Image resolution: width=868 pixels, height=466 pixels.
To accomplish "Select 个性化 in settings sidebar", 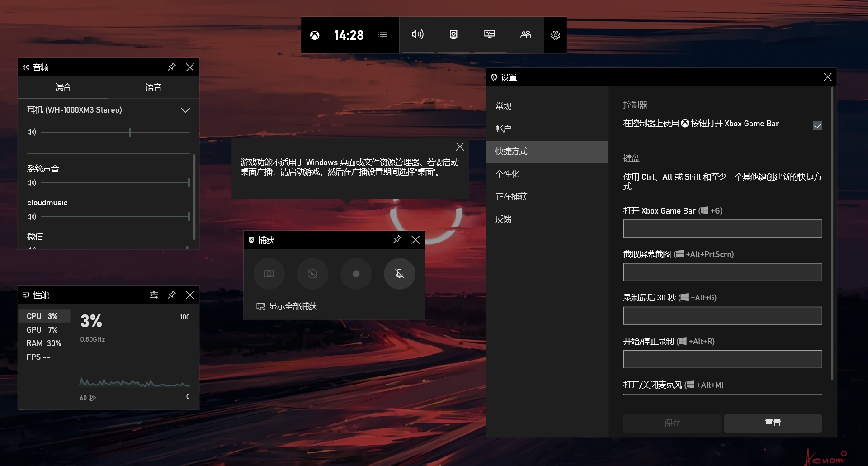I will coord(507,174).
